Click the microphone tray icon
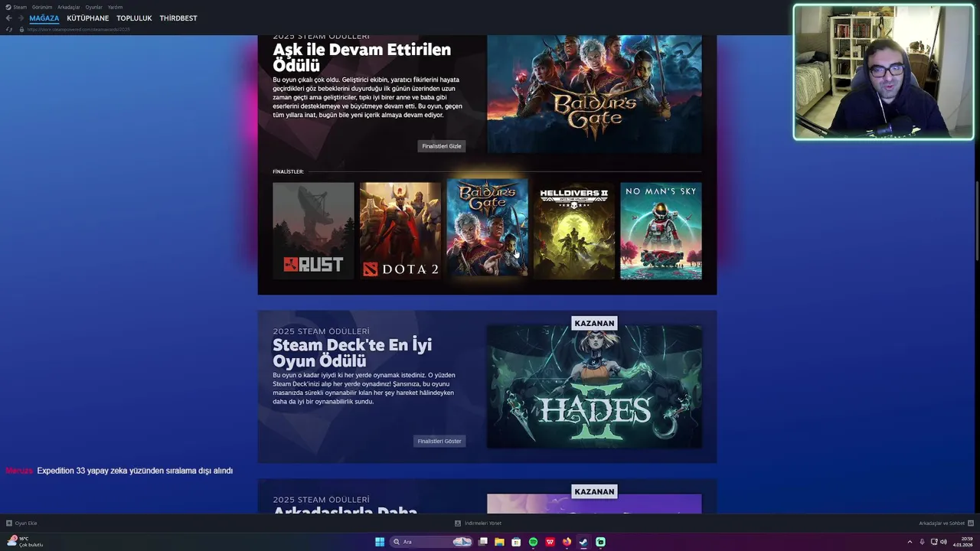The height and width of the screenshot is (551, 980). pyautogui.click(x=922, y=542)
